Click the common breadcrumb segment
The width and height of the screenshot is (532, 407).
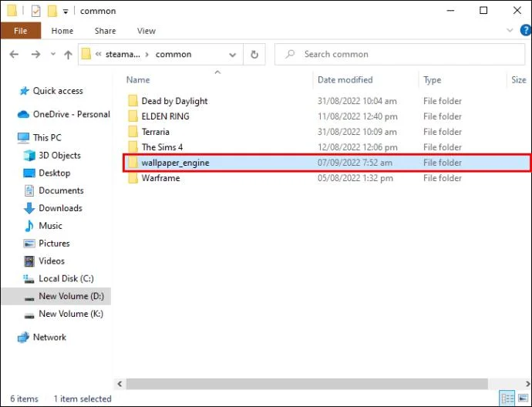[x=173, y=55]
